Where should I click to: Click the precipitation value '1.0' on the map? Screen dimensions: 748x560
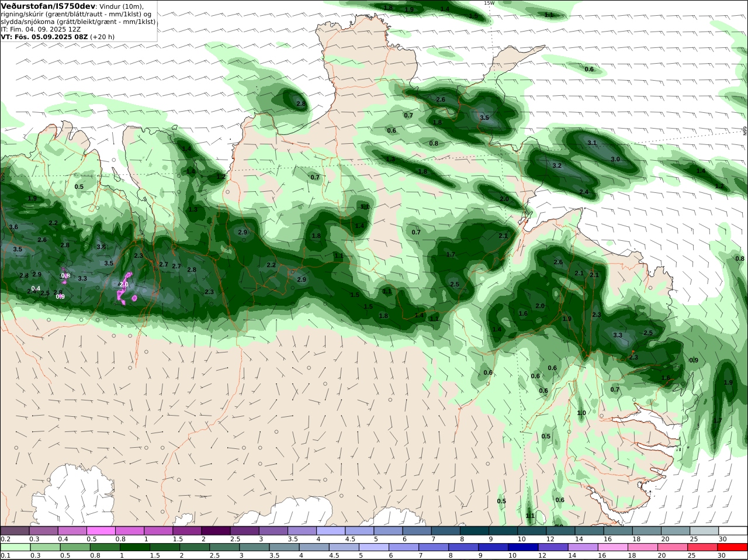click(581, 413)
